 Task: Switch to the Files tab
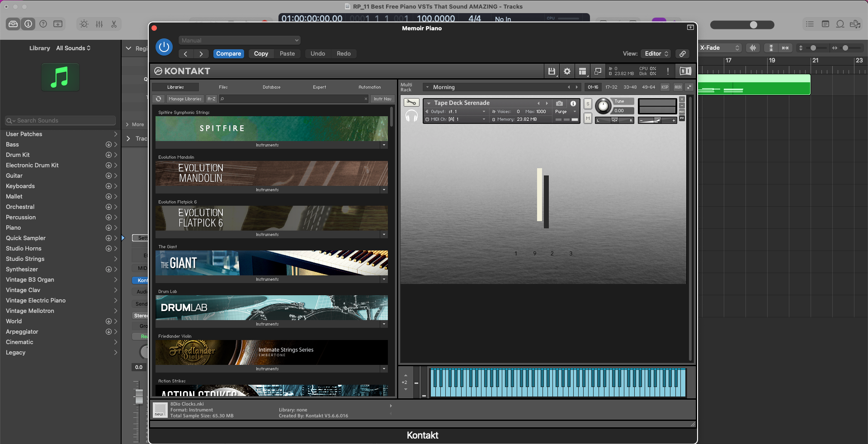pyautogui.click(x=222, y=87)
